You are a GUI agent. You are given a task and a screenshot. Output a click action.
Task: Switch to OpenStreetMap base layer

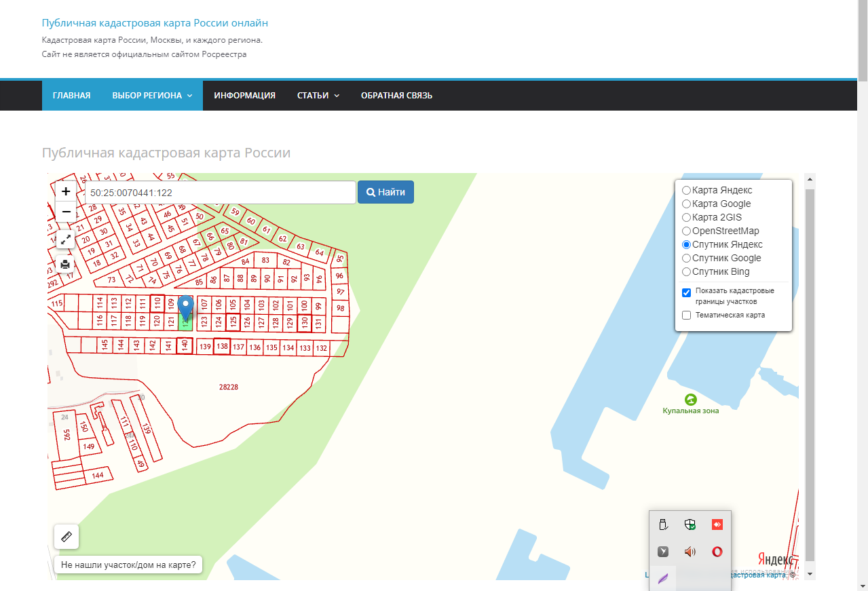[x=687, y=231]
